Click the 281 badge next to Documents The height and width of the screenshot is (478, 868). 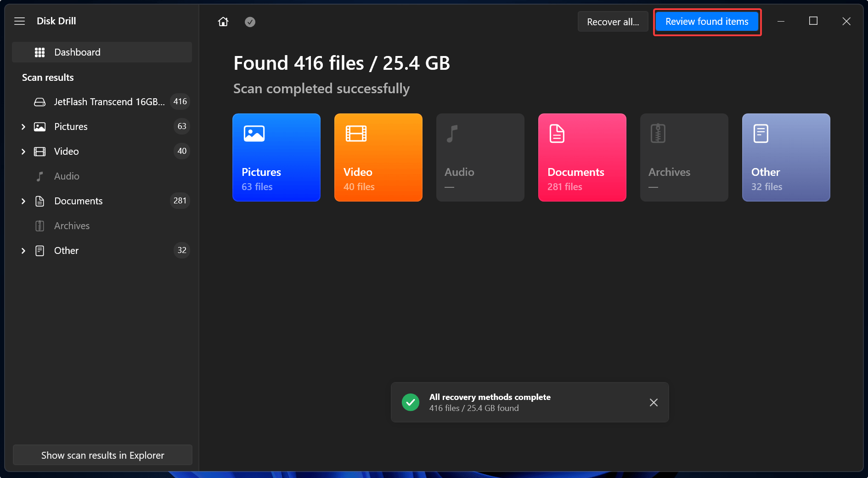[x=180, y=201]
